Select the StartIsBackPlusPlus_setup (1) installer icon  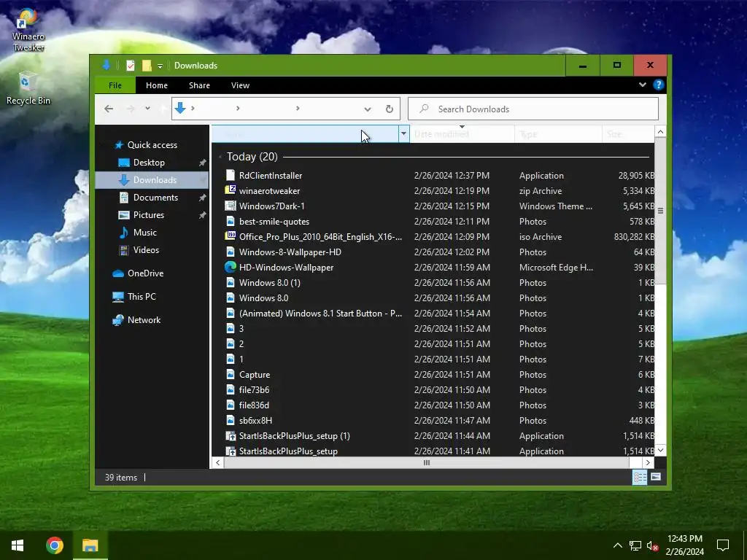tap(231, 436)
